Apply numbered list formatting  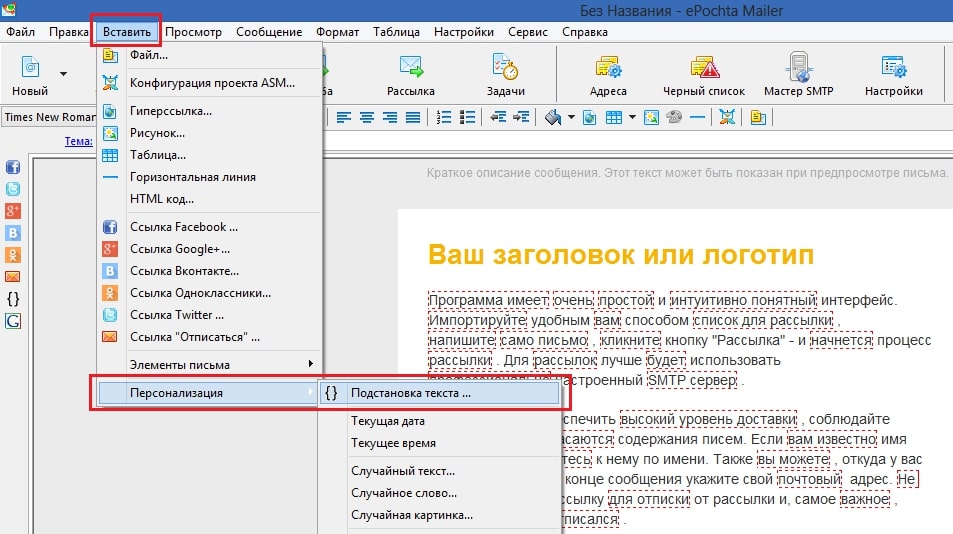[x=444, y=117]
